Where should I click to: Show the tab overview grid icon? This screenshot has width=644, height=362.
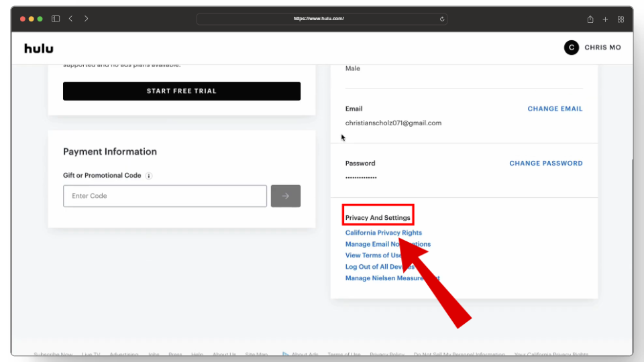click(x=621, y=19)
